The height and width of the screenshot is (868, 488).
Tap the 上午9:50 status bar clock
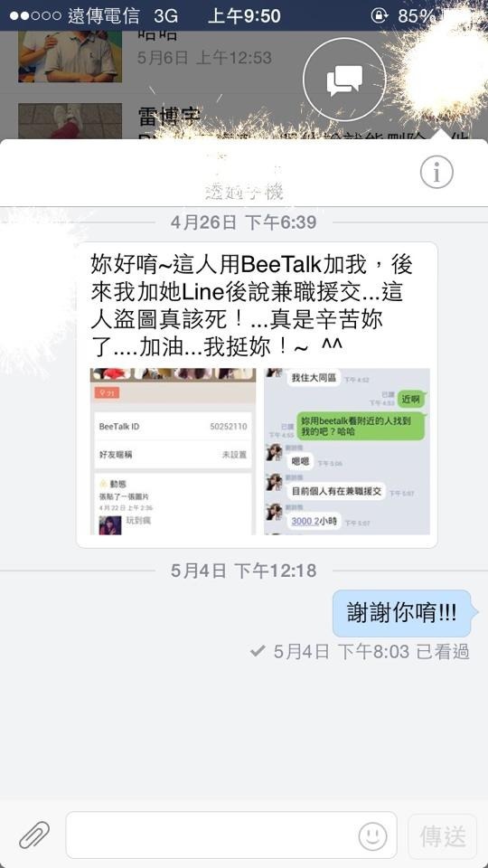point(244,16)
